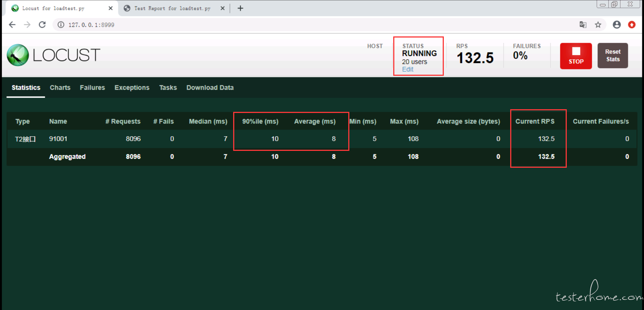Sort by the # Fails column header
This screenshot has height=310, width=644.
click(163, 121)
